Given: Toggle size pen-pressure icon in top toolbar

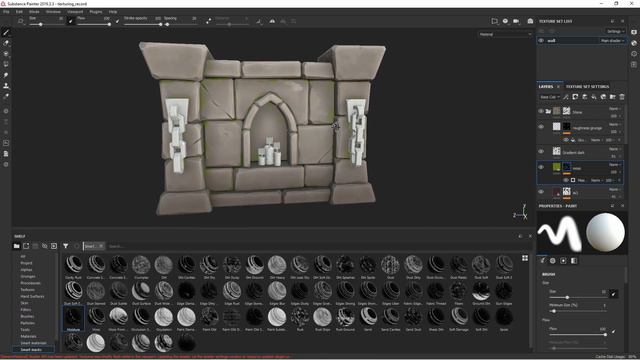Looking at the screenshot, I should tap(70, 21).
